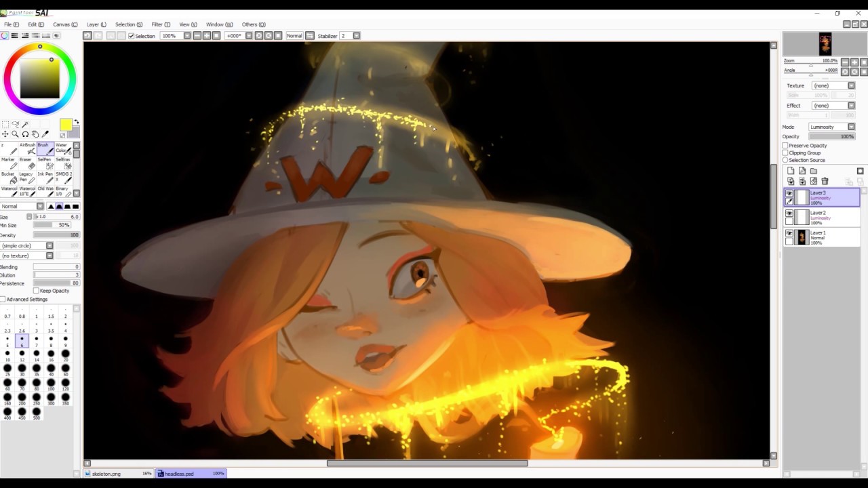Show the color wheel panel
The width and height of the screenshot is (868, 488).
tap(4, 35)
